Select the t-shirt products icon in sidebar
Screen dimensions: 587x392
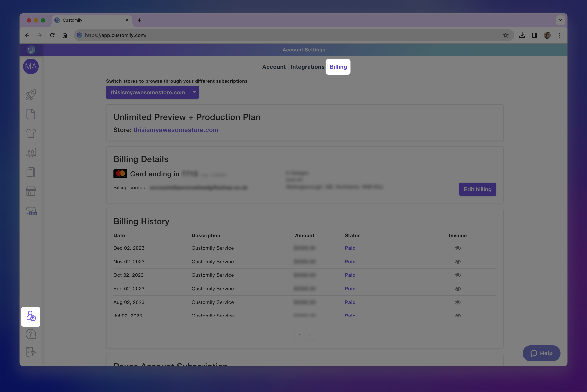click(x=31, y=133)
